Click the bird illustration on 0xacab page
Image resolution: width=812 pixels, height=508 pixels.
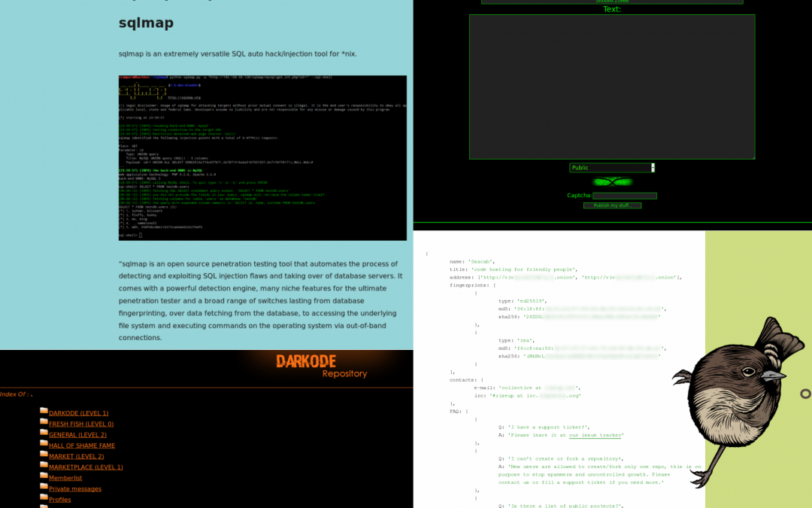740,402
